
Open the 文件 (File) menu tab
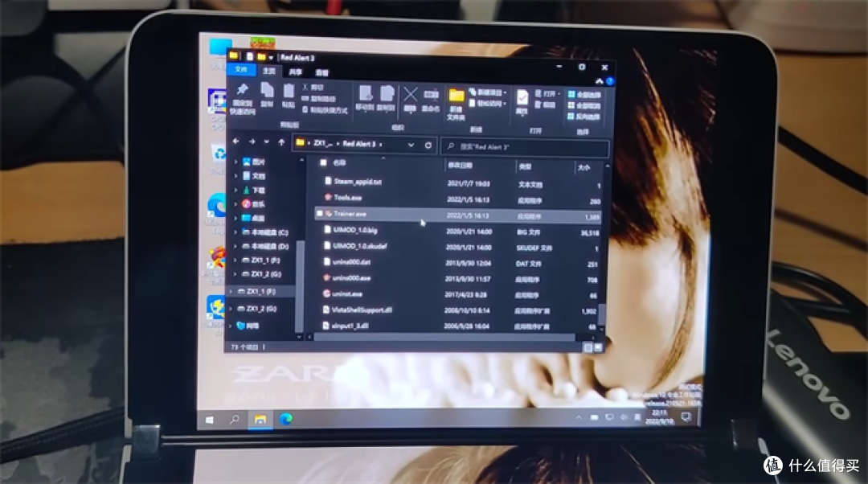click(241, 69)
